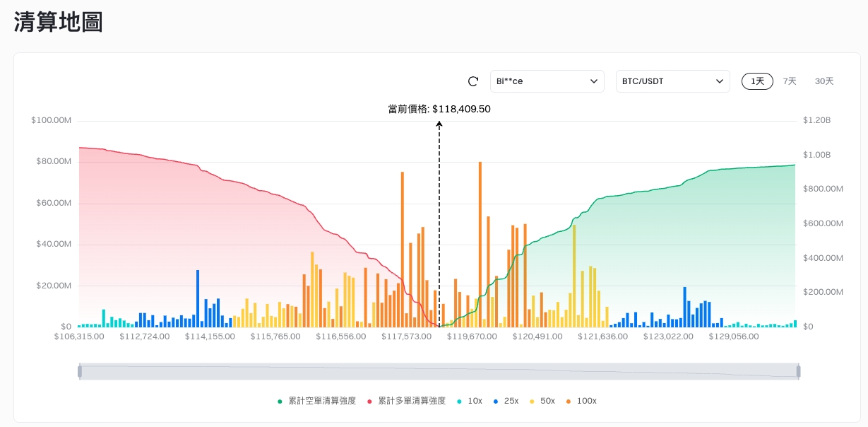Click the tallest orange 100x bar near $119,670
This screenshot has width=868, height=427.
[480, 244]
